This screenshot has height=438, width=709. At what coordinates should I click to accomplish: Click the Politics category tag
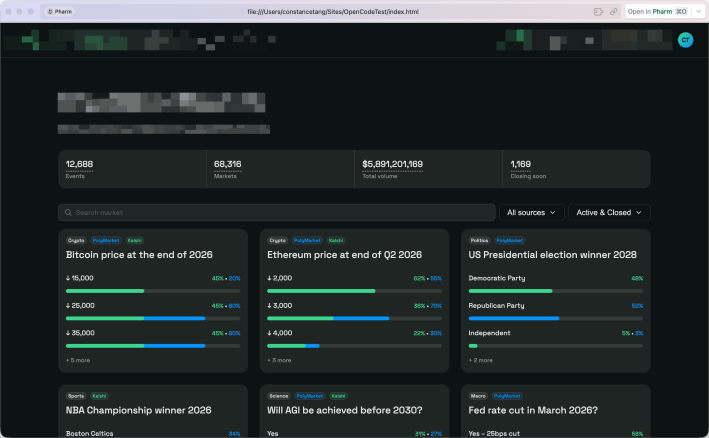(479, 241)
